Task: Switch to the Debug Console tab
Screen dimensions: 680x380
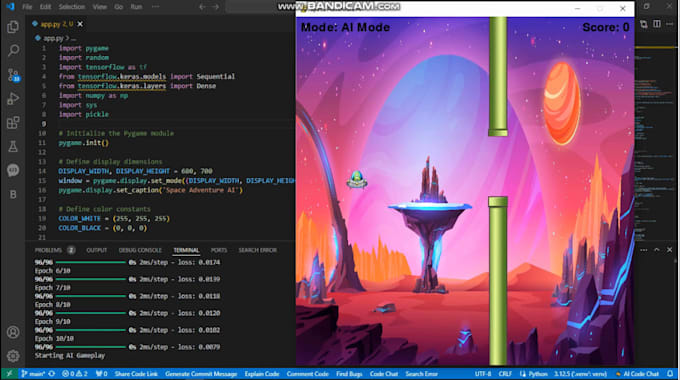Action: coord(140,250)
